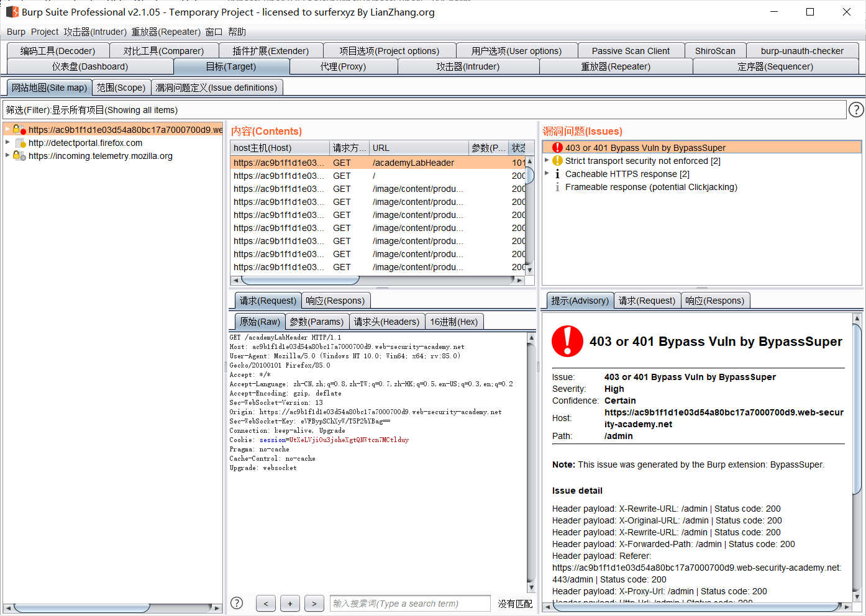The width and height of the screenshot is (866, 616).
Task: Open 请求头(Headers) request view tab
Action: point(386,322)
